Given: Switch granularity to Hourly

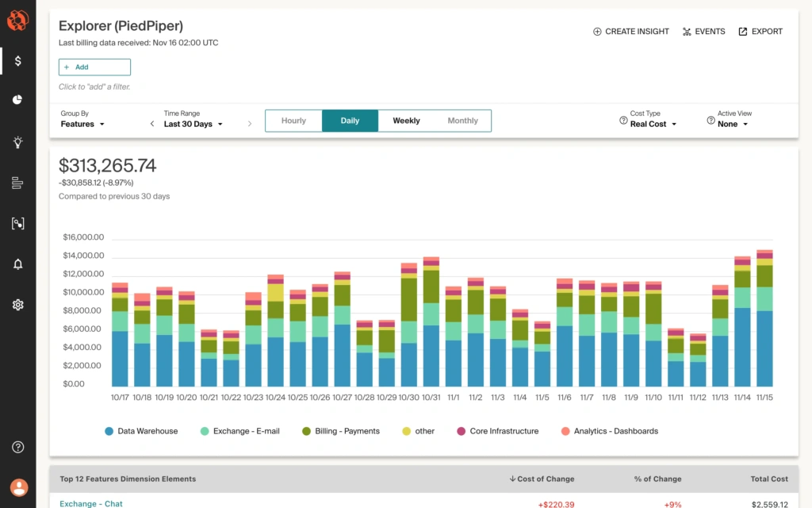Looking at the screenshot, I should [293, 121].
